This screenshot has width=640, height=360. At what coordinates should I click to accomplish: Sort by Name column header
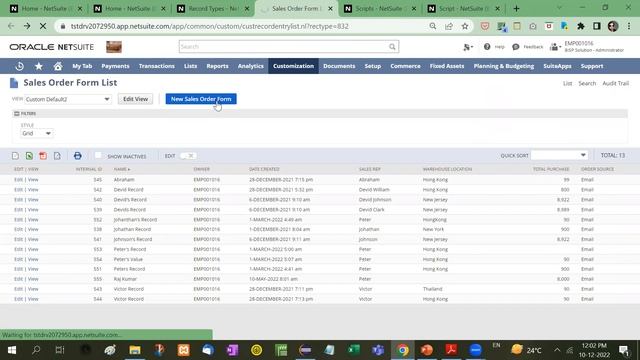pos(122,169)
